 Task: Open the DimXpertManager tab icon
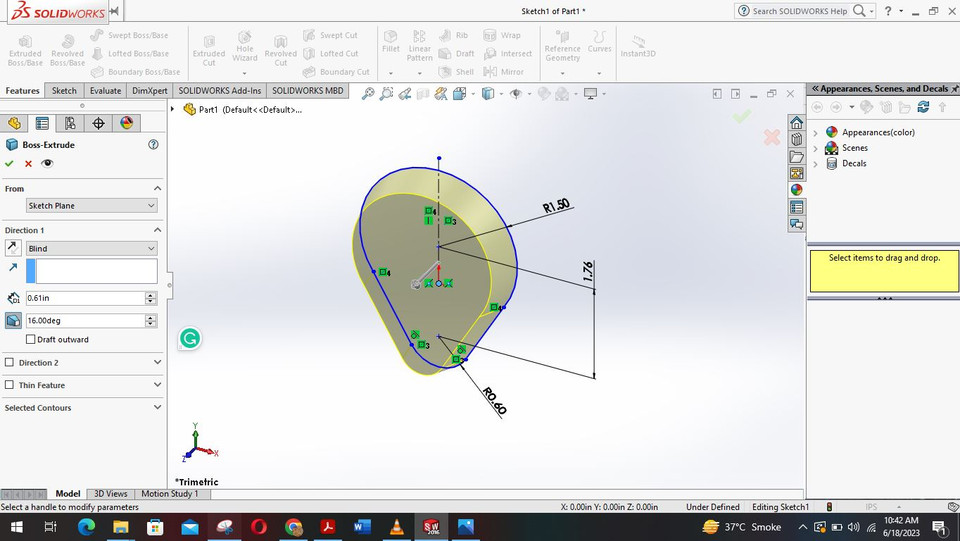coord(98,123)
